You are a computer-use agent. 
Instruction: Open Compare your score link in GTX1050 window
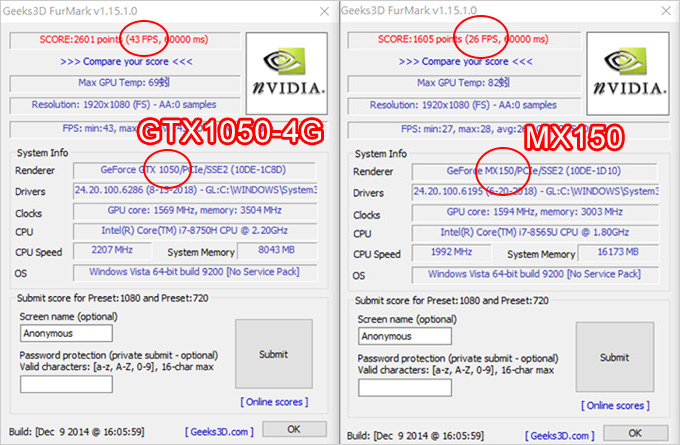click(126, 62)
